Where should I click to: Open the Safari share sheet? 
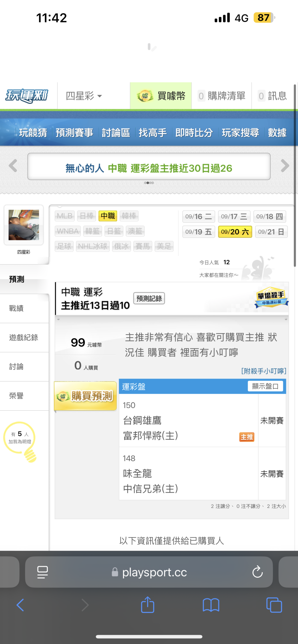pyautogui.click(x=148, y=605)
